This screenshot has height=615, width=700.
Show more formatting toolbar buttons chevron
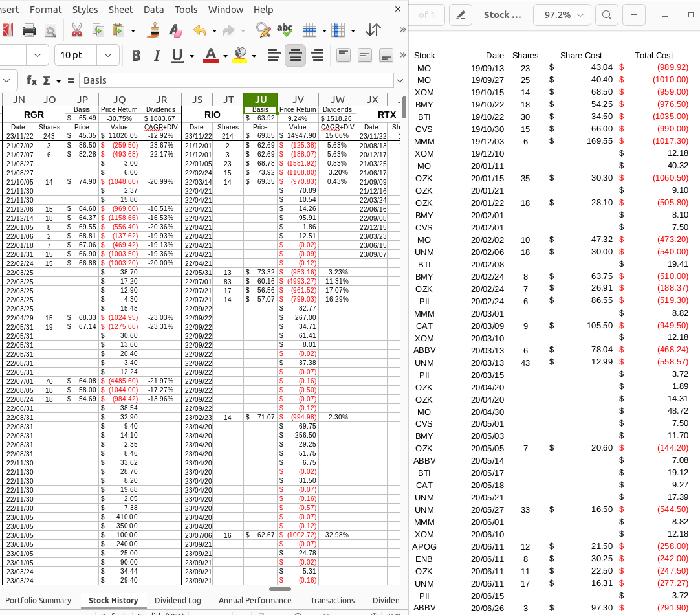(402, 55)
